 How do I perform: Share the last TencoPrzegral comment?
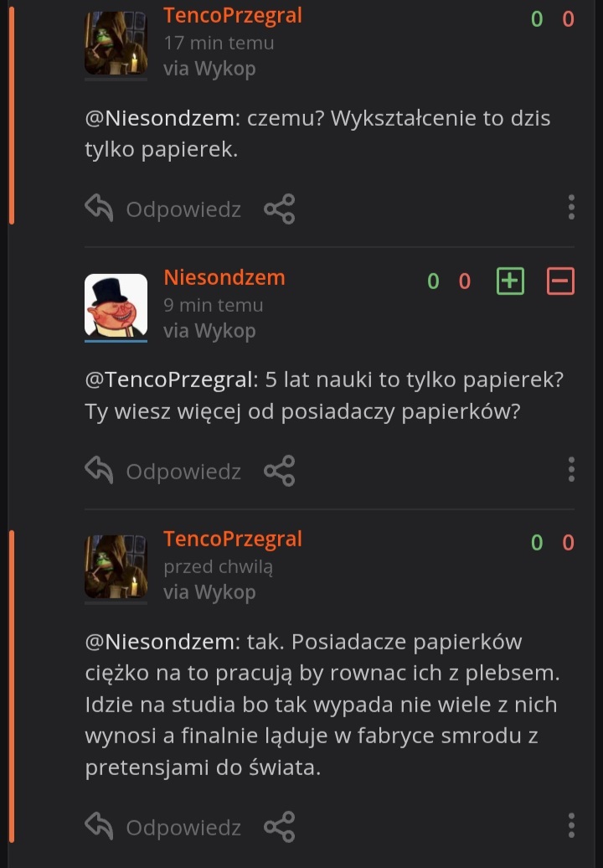[279, 828]
